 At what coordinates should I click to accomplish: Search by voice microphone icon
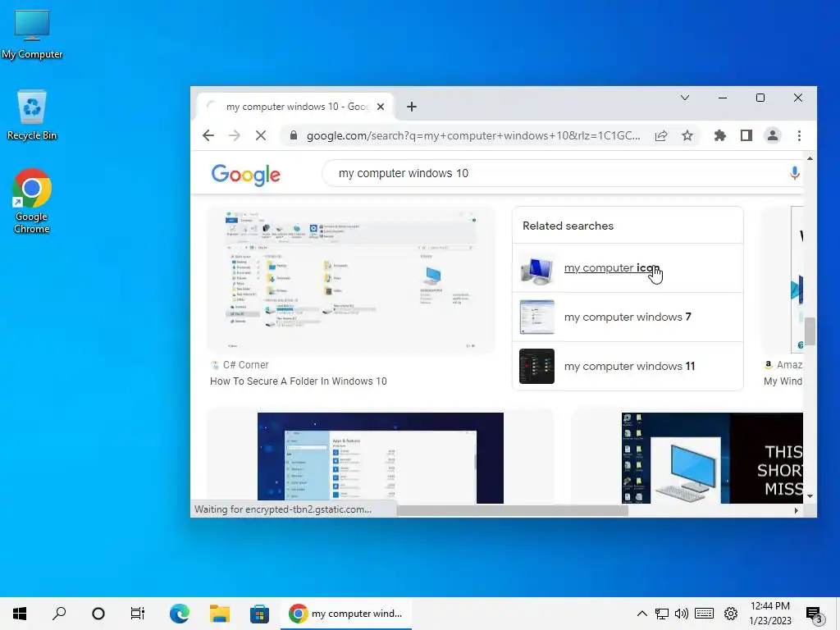click(794, 173)
